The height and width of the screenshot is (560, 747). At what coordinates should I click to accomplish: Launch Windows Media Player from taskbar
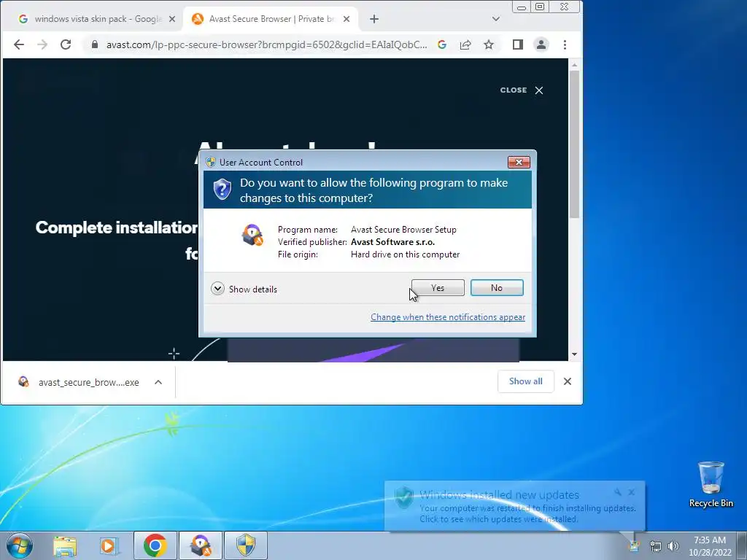pos(108,546)
